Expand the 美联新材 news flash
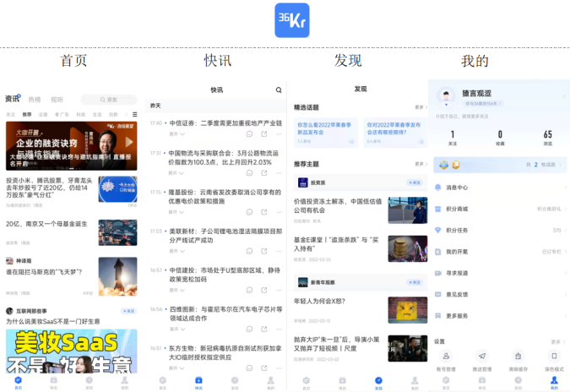 [x=177, y=251]
